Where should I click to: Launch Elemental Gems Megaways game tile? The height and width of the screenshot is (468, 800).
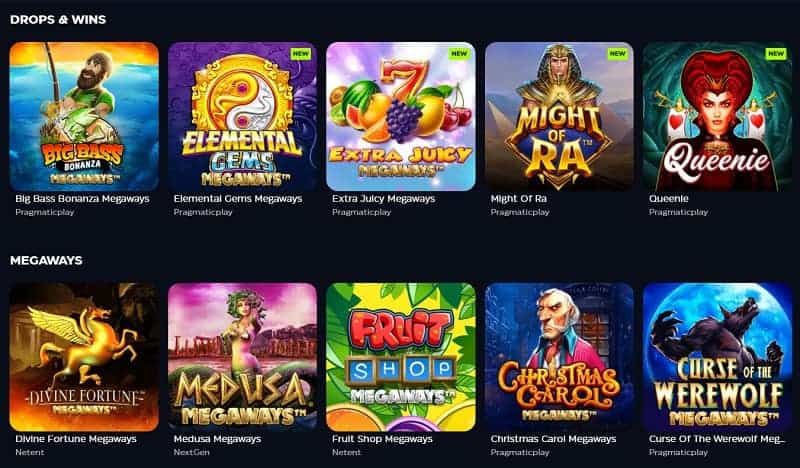pyautogui.click(x=242, y=116)
